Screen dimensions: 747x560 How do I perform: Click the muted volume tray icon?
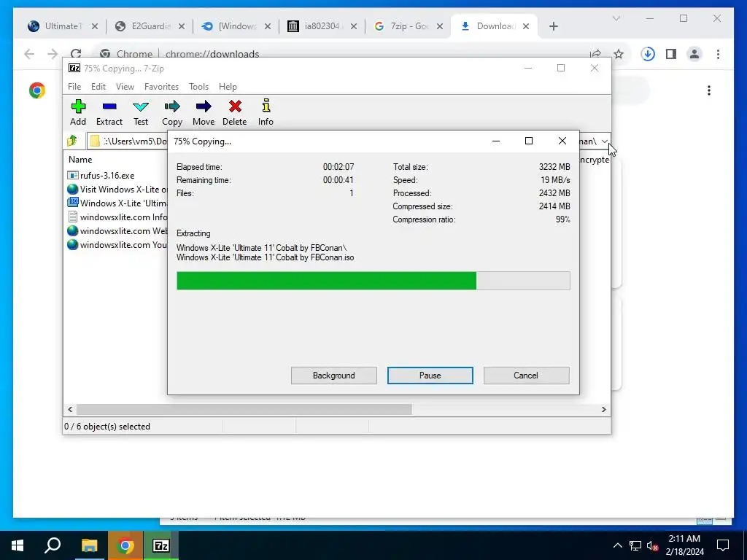(x=653, y=545)
